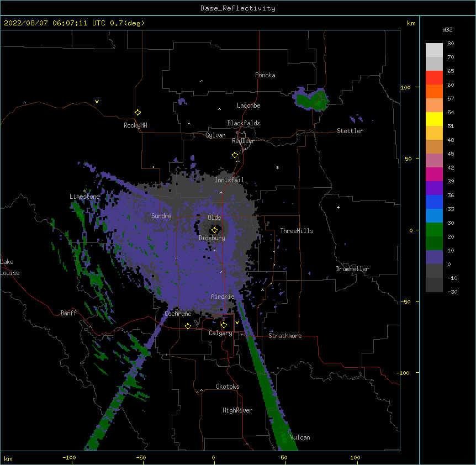The height and width of the screenshot is (465, 476).
Task: Click the Didsbury city label
Action: (x=212, y=238)
